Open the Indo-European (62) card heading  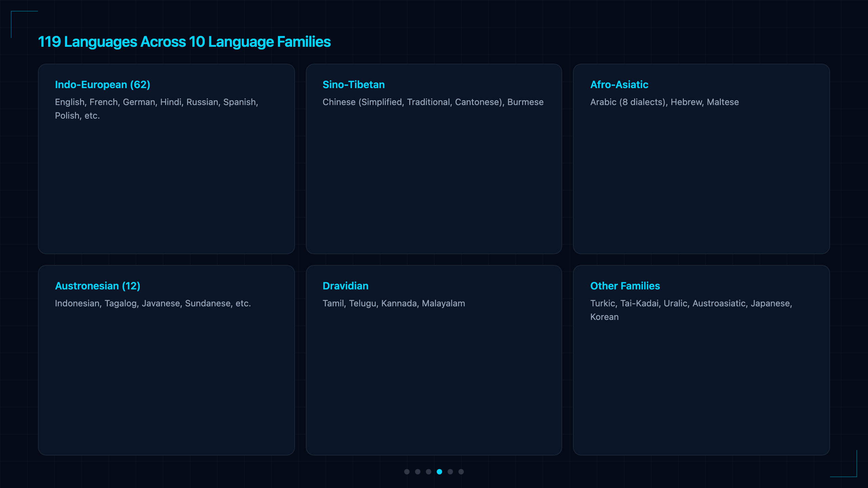[102, 84]
